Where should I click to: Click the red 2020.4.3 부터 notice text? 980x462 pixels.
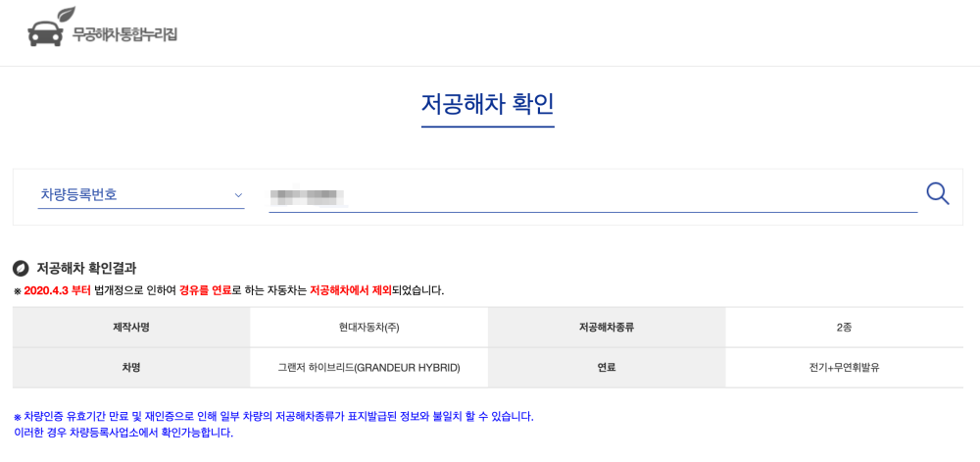click(57, 290)
